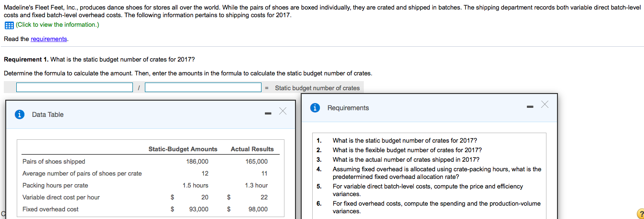
Task: Minimize the Data Table popup
Action: (x=268, y=113)
